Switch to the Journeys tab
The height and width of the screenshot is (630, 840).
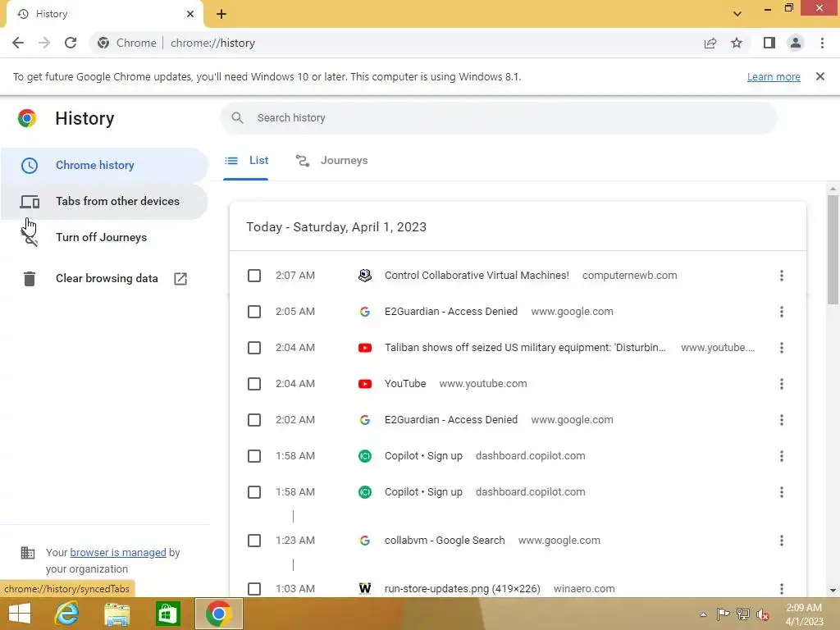pyautogui.click(x=331, y=161)
